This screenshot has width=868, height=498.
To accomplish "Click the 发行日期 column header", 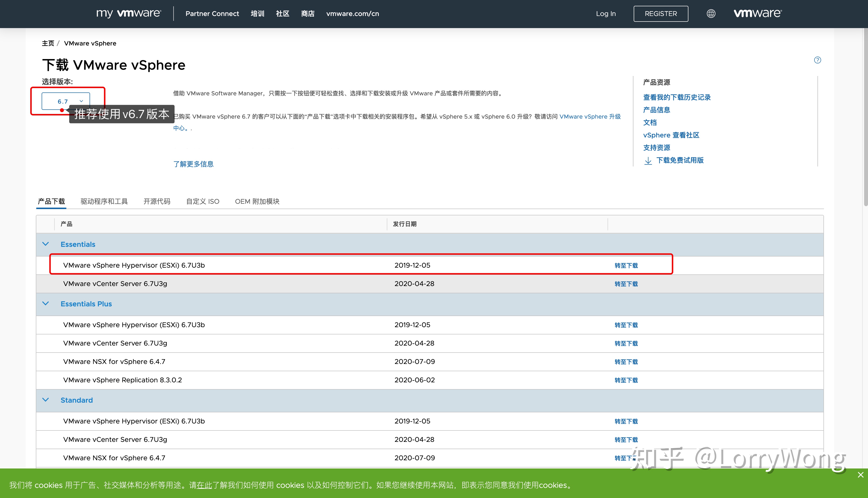I will 404,224.
